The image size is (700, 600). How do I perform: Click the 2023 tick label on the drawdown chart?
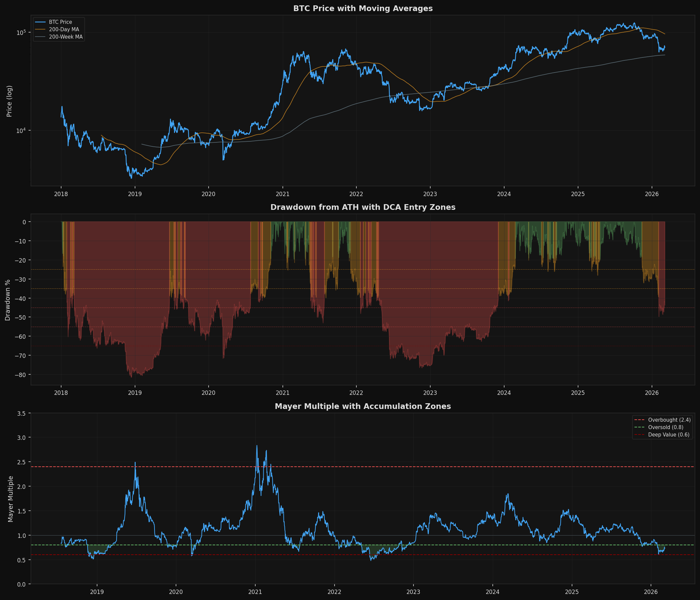430,393
